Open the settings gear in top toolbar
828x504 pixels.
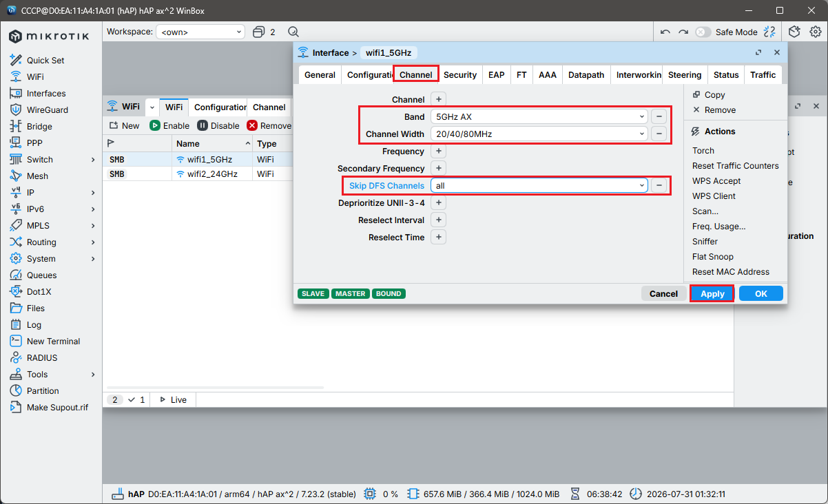coord(816,32)
